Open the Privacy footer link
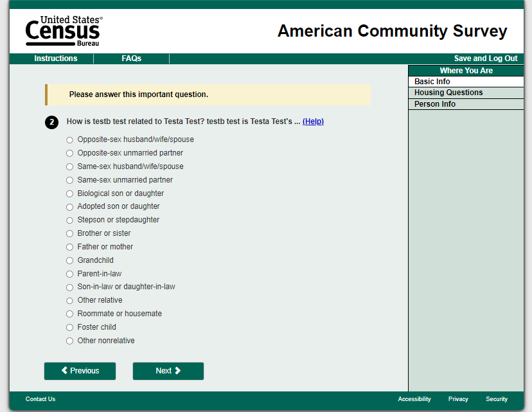 tap(458, 399)
